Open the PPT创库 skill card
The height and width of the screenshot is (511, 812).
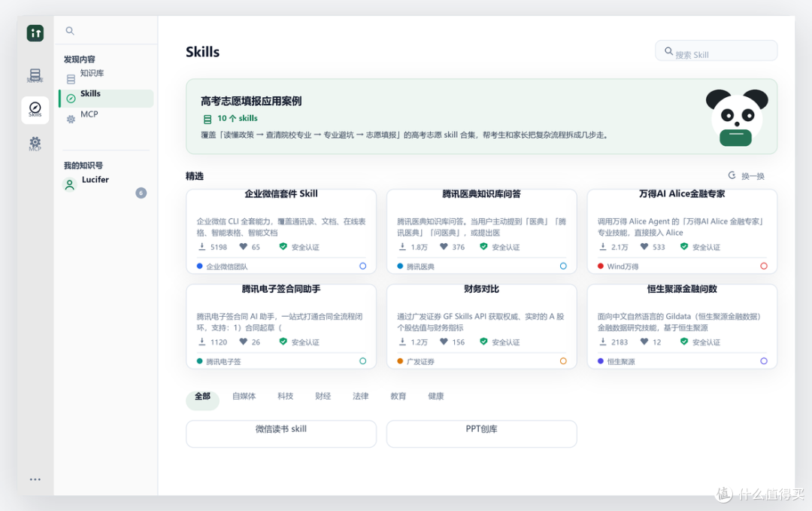coord(482,433)
